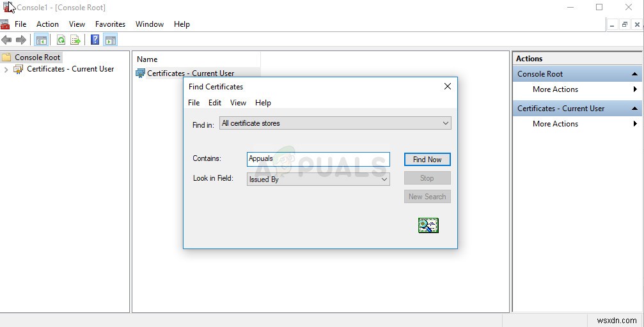Click the Contains text field
Screen dimensions: 644x327
point(318,159)
